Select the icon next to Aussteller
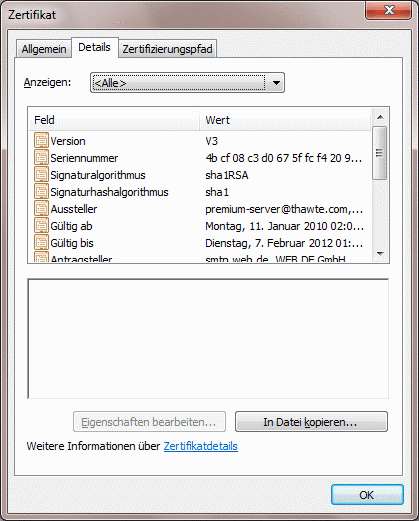 (x=41, y=208)
